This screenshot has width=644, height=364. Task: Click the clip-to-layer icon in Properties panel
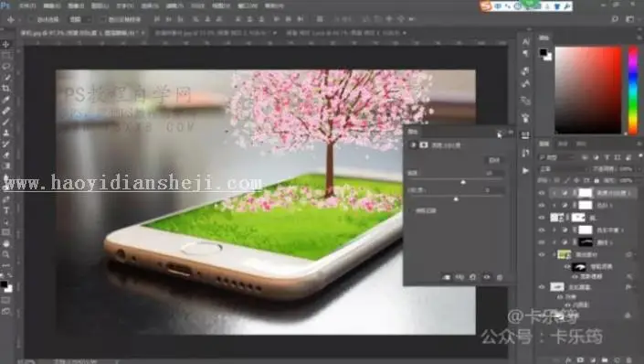[447, 277]
